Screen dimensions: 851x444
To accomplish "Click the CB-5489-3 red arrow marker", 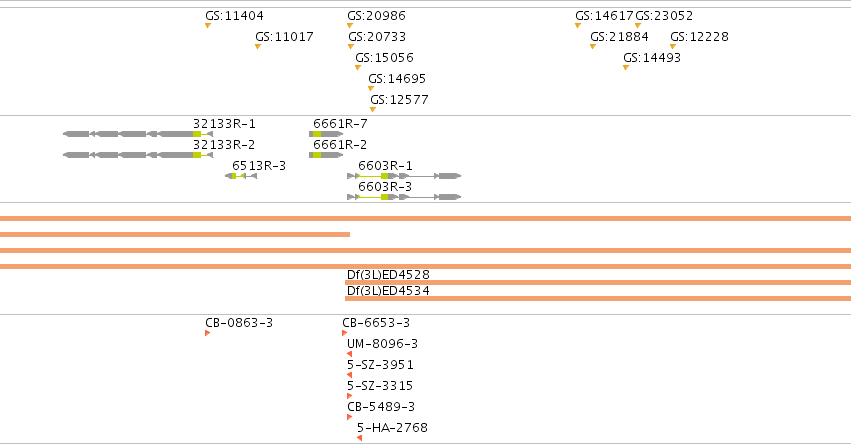I will click(350, 417).
